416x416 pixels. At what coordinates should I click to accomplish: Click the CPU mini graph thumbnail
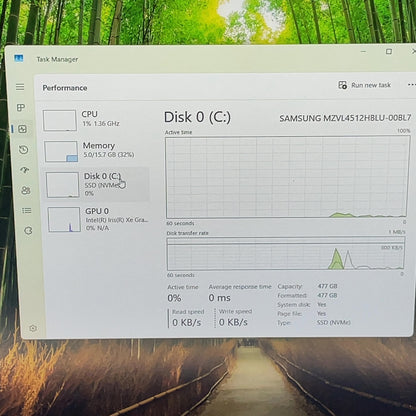click(60, 120)
